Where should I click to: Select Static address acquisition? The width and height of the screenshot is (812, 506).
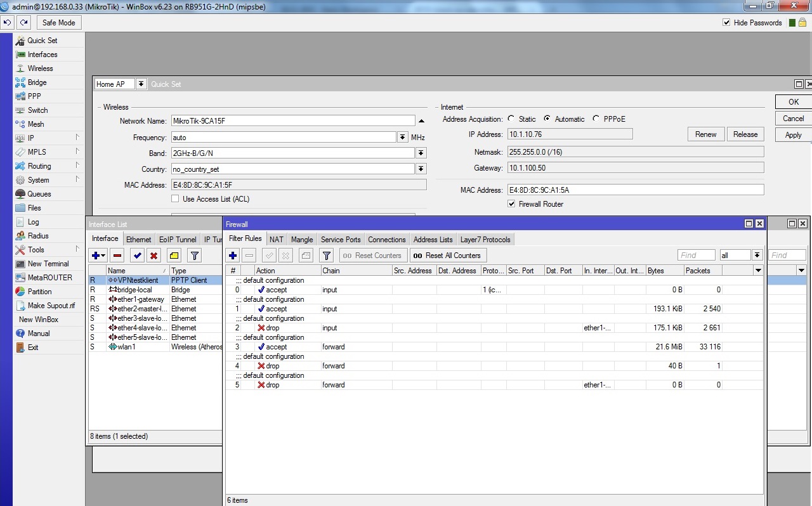click(511, 119)
